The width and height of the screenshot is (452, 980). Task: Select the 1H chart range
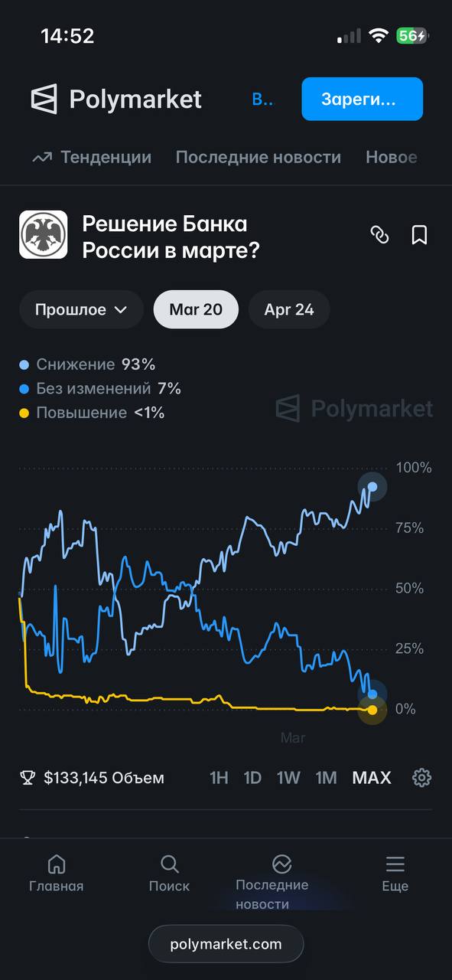pos(219,778)
